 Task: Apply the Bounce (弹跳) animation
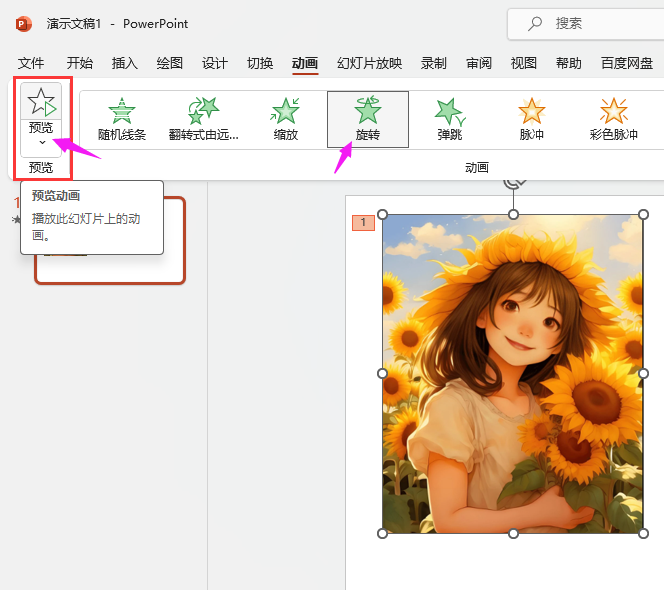[450, 119]
